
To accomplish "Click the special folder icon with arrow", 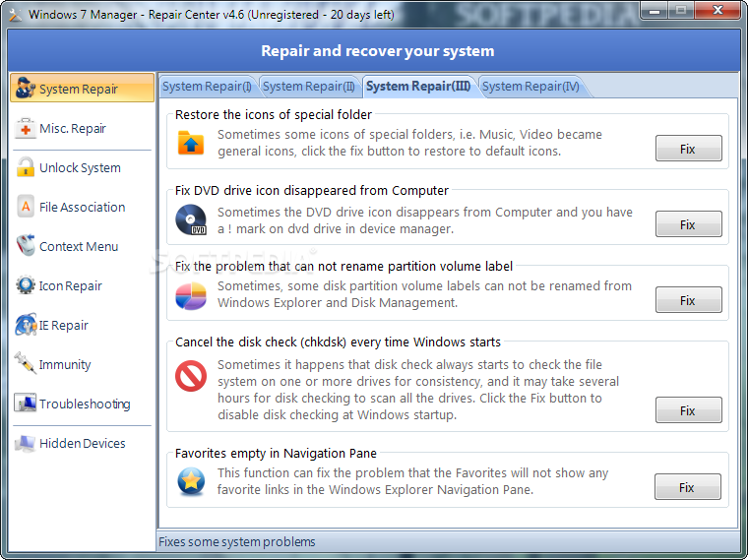I will [x=191, y=143].
